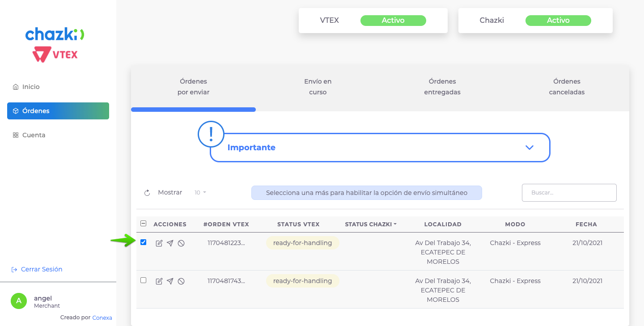The width and height of the screenshot is (644, 326).
Task: Click the Importante title text
Action: pyautogui.click(x=251, y=148)
